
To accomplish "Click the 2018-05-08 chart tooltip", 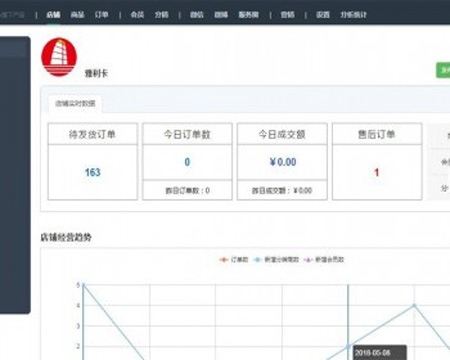I will [380, 353].
